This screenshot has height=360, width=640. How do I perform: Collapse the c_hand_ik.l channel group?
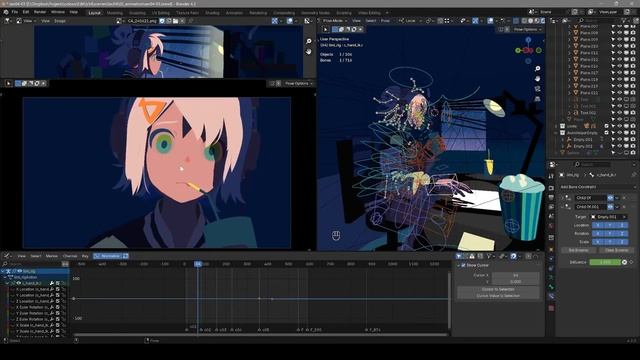click(x=7, y=283)
